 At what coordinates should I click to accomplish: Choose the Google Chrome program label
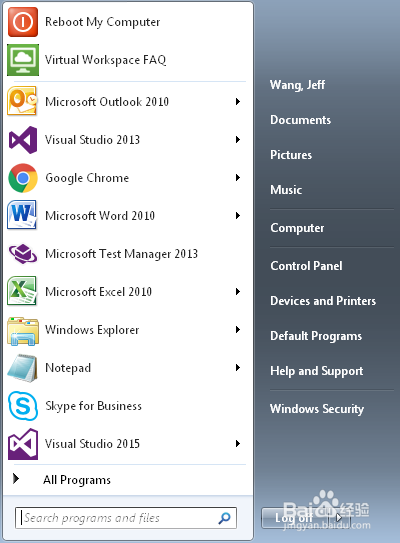coord(87,178)
